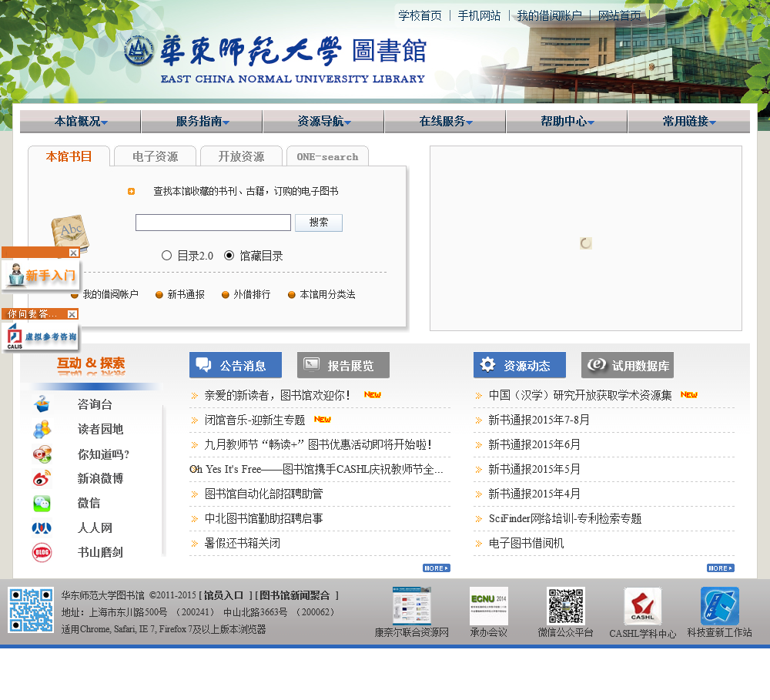Open the 科技查新工作站 icon in footer
This screenshot has width=770, height=700.
pyautogui.click(x=719, y=607)
